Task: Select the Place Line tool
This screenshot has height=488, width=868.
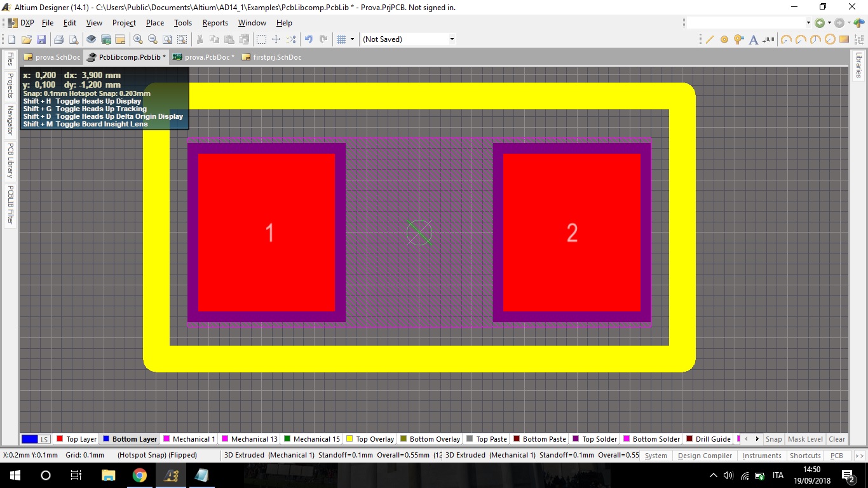Action: pyautogui.click(x=710, y=39)
